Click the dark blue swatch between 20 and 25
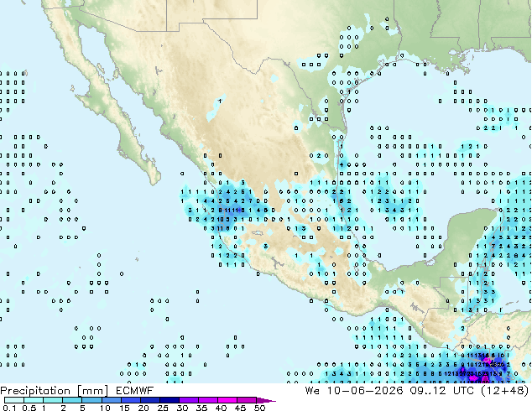This screenshot has width=532, height=411. coord(149,400)
